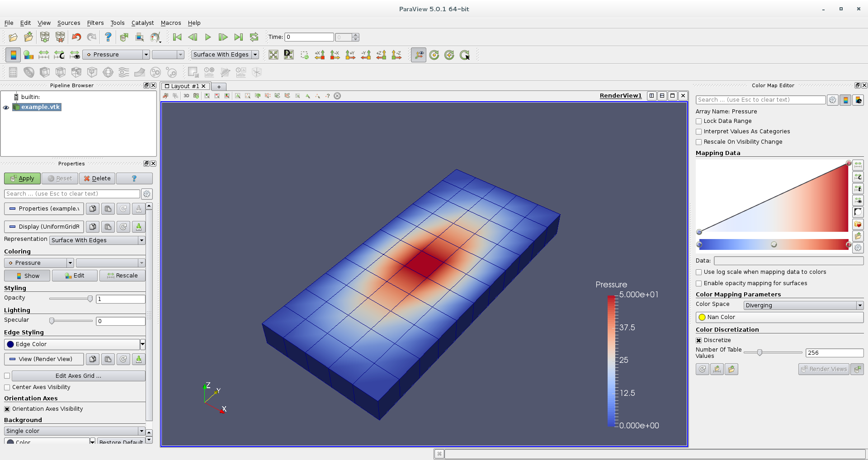Viewport: 868px width, 460px height.
Task: Reset the camera view
Action: tap(273, 55)
